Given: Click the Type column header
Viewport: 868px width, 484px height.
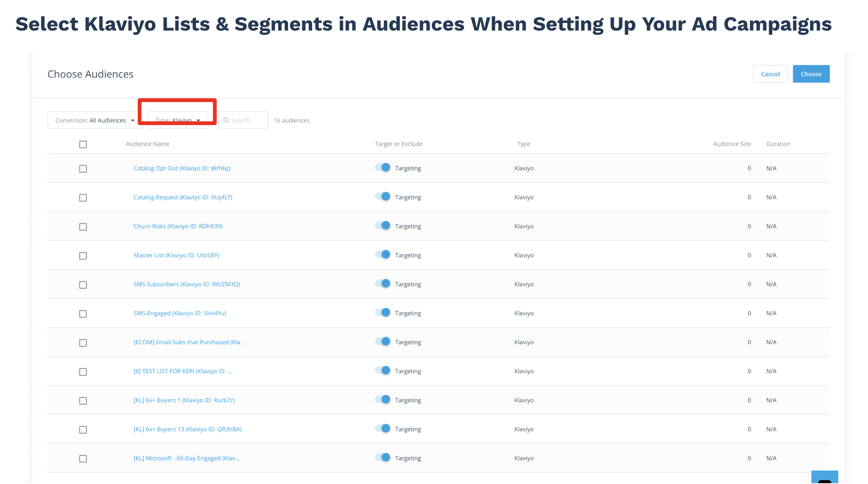Looking at the screenshot, I should coord(524,144).
